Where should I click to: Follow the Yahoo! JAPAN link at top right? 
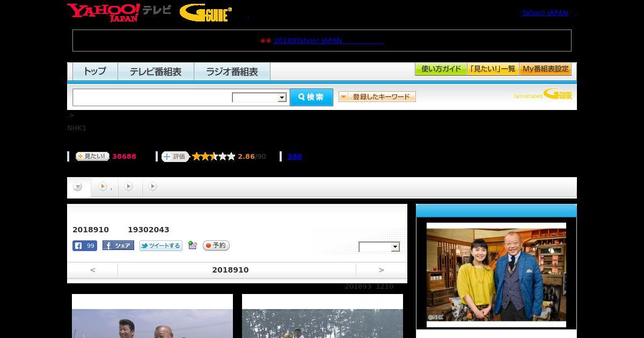(545, 12)
